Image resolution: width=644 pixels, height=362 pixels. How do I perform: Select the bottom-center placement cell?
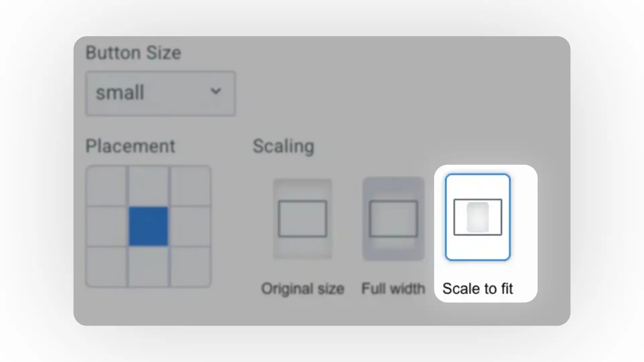pyautogui.click(x=149, y=266)
